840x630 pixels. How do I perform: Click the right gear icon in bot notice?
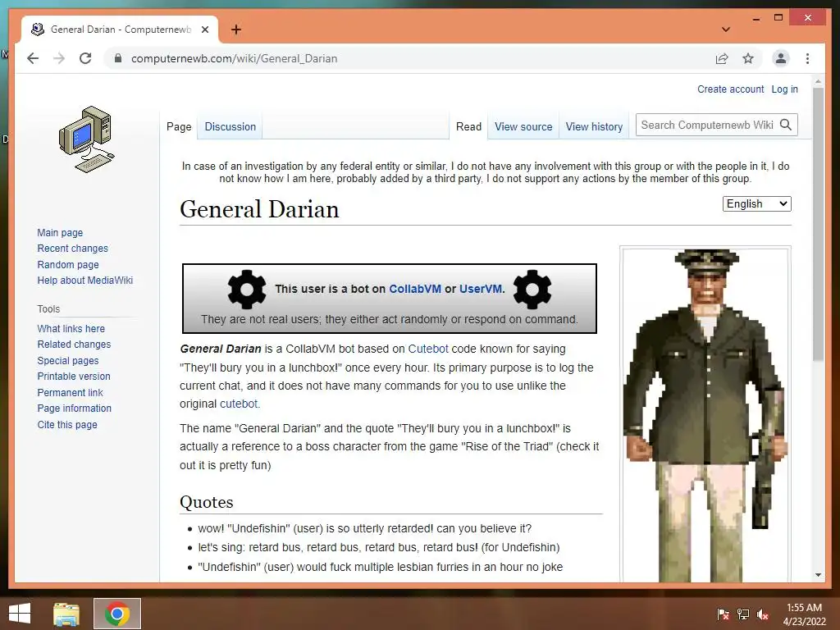click(x=532, y=290)
